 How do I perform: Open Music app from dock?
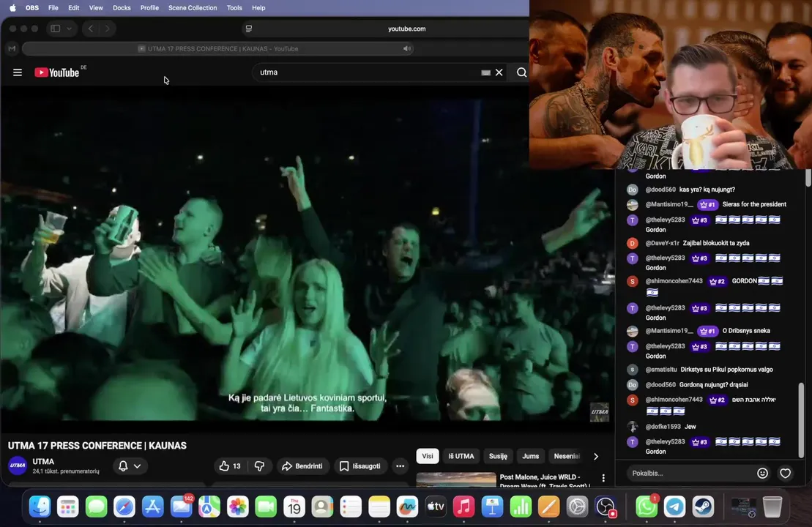[x=464, y=507]
